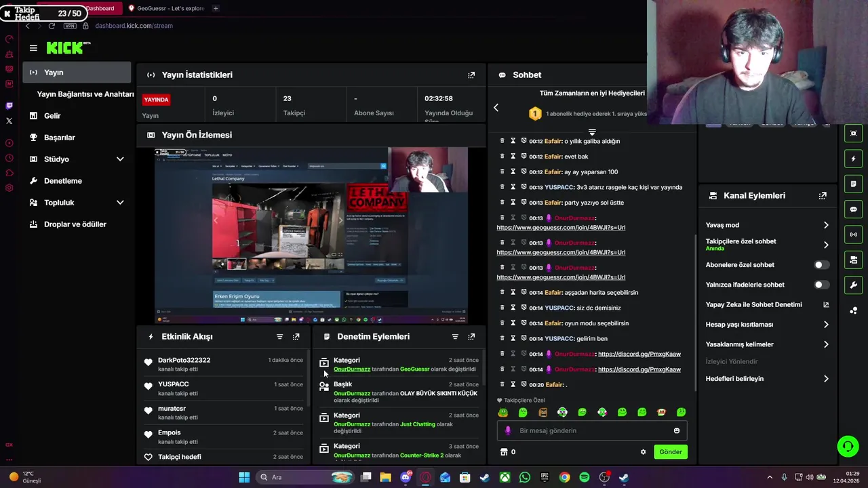
Task: Pop out the Kanal Eylemleri panel
Action: (x=823, y=196)
